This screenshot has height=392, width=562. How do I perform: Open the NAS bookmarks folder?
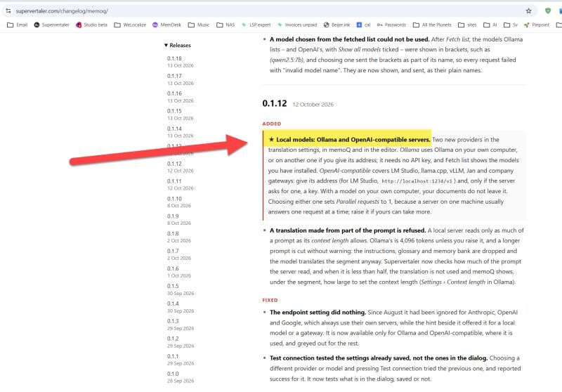(226, 25)
